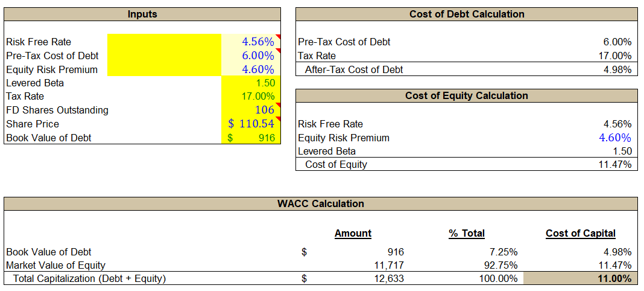The height and width of the screenshot is (291, 644).
Task: Click the Levered Beta label under Inputs
Action: (35, 83)
